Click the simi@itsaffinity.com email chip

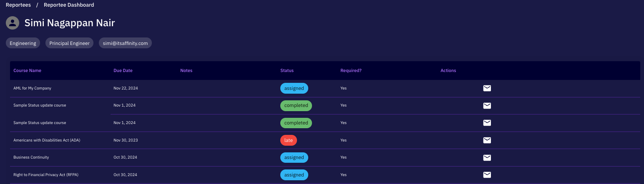coord(125,43)
